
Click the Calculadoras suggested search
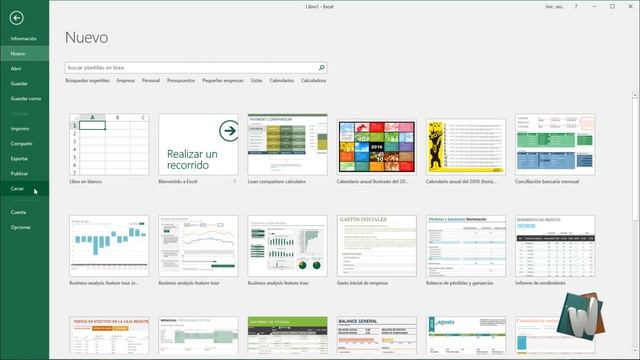pos(313,80)
